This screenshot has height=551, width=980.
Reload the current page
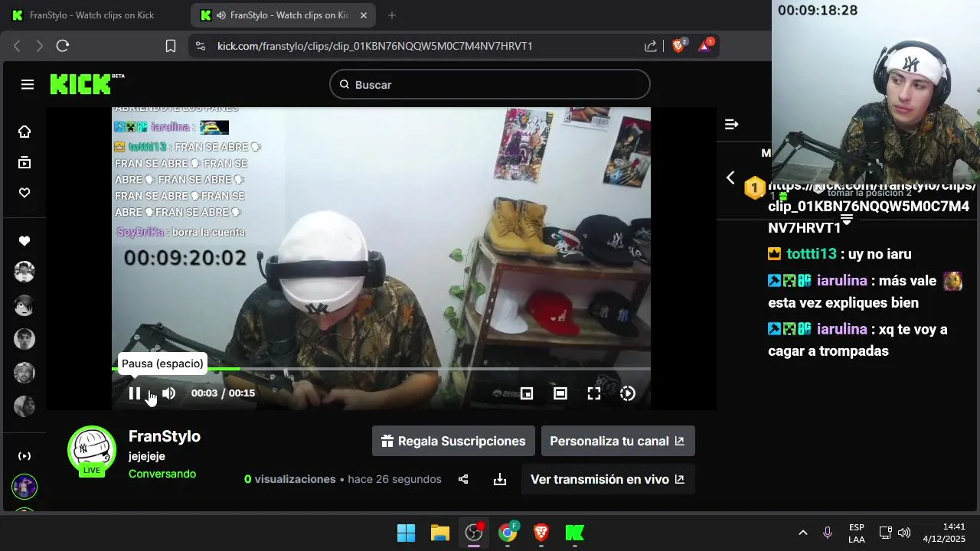click(63, 46)
